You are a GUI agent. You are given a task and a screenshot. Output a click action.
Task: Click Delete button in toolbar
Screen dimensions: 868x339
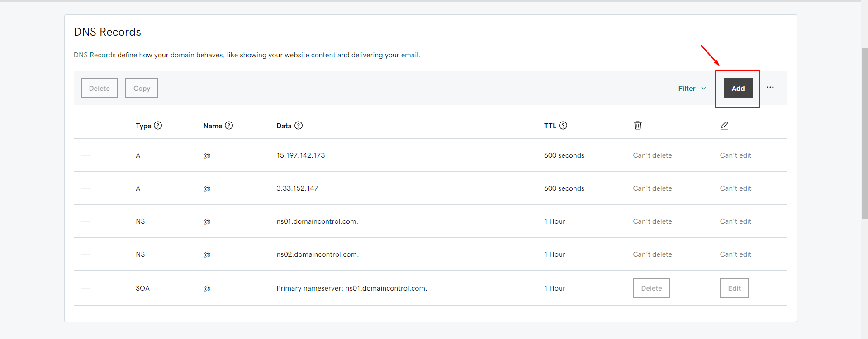point(100,89)
